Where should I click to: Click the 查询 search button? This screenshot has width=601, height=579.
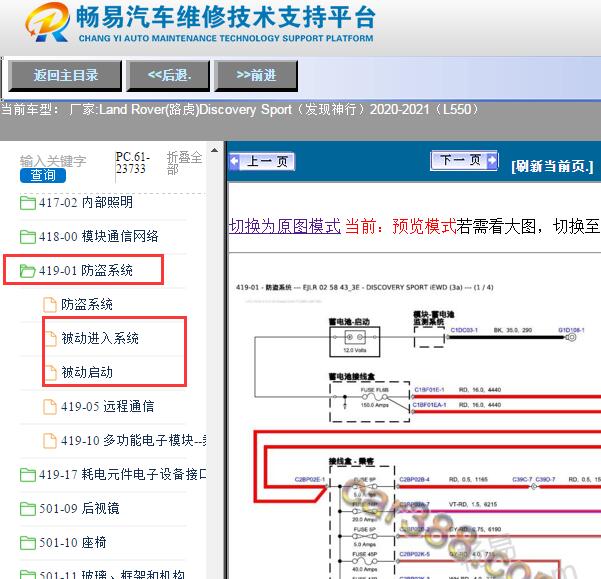(43, 176)
